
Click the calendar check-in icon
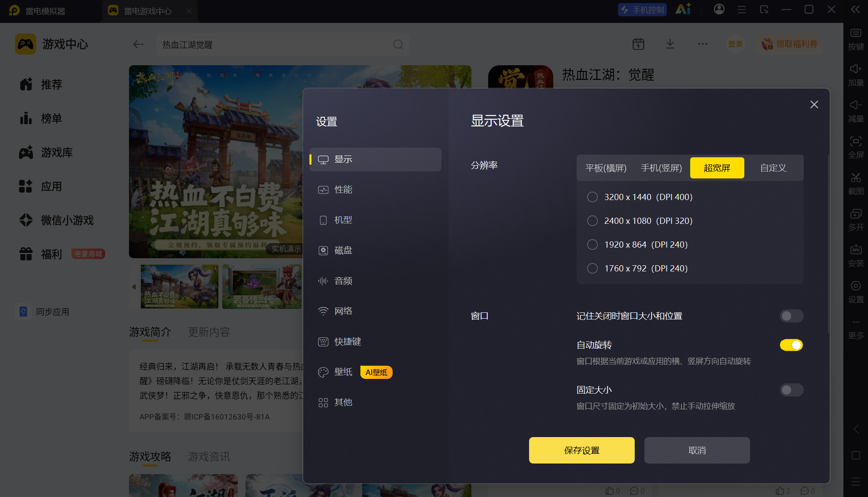click(638, 44)
